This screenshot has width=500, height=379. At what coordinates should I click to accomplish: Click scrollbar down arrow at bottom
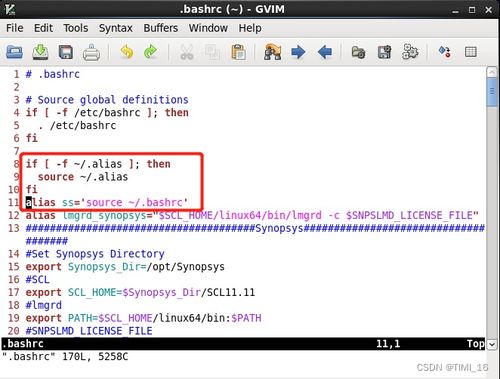click(x=492, y=344)
